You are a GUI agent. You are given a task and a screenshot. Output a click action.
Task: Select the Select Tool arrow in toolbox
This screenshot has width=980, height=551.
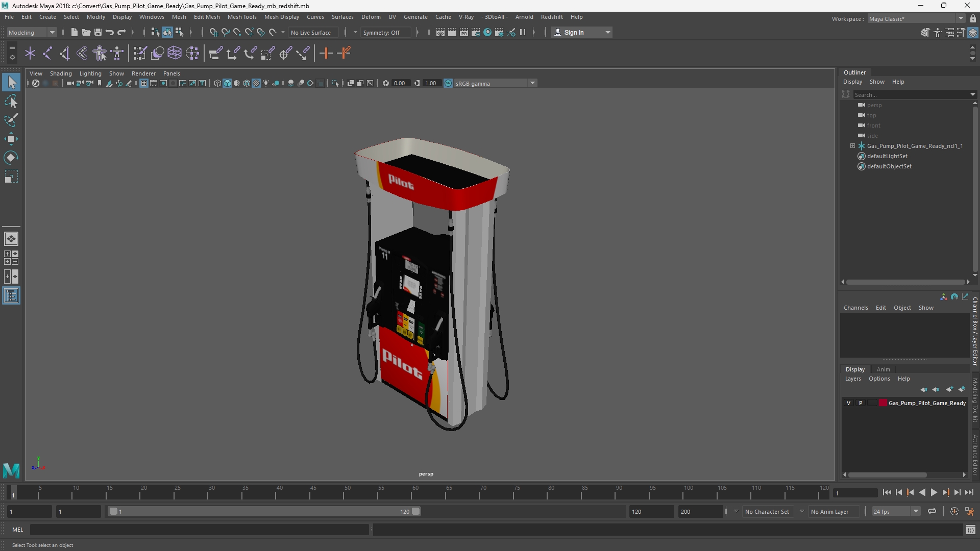click(11, 82)
